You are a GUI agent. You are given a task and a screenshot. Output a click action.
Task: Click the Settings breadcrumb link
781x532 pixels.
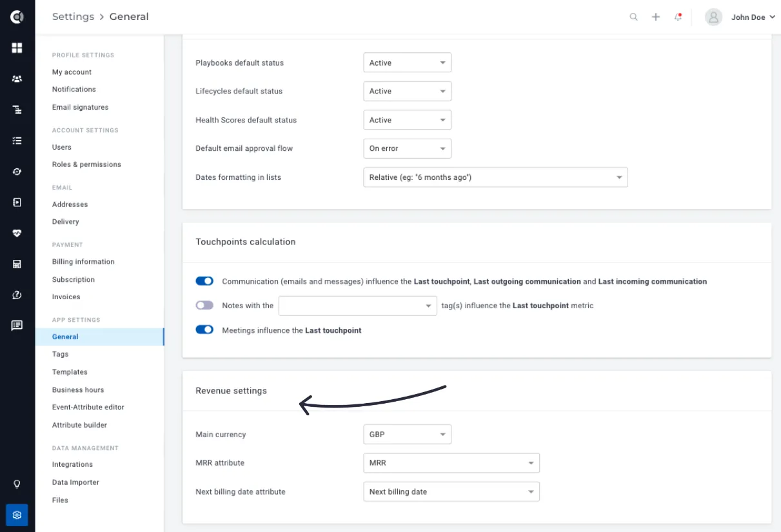pos(73,17)
